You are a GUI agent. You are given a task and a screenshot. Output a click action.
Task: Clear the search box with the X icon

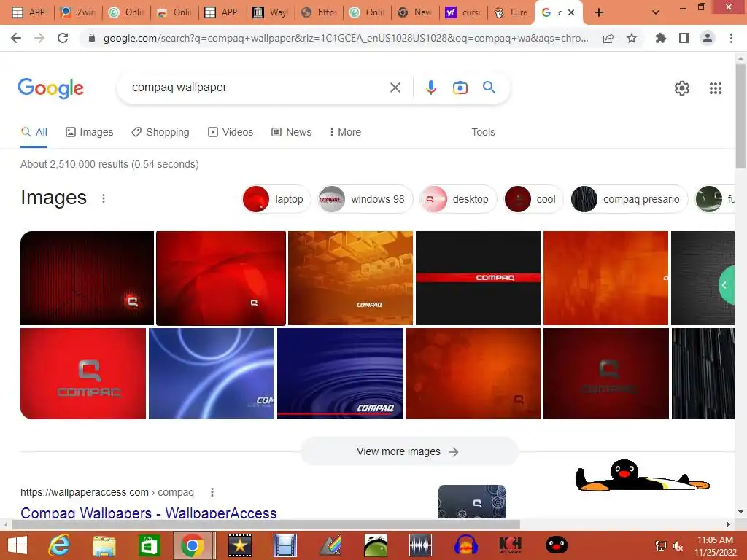point(395,87)
